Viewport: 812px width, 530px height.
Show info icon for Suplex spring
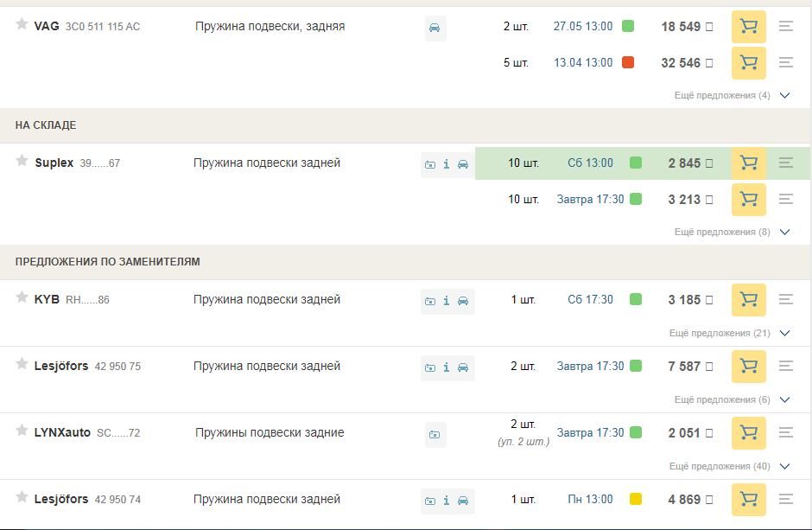tap(447, 164)
